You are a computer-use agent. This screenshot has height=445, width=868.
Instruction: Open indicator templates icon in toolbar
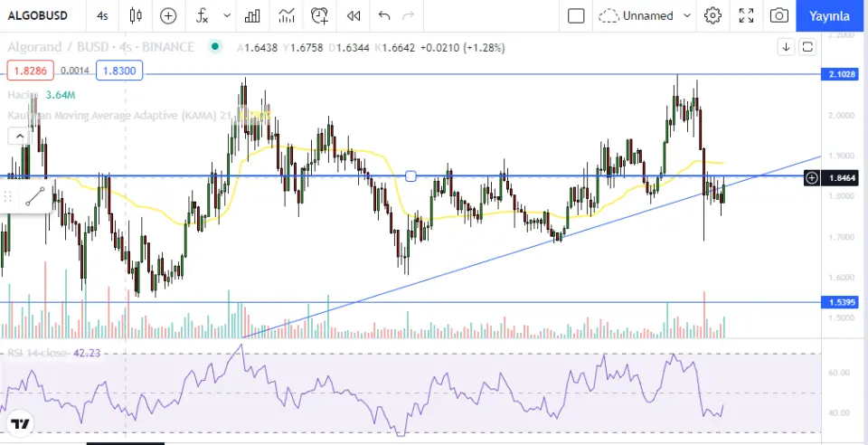(287, 15)
